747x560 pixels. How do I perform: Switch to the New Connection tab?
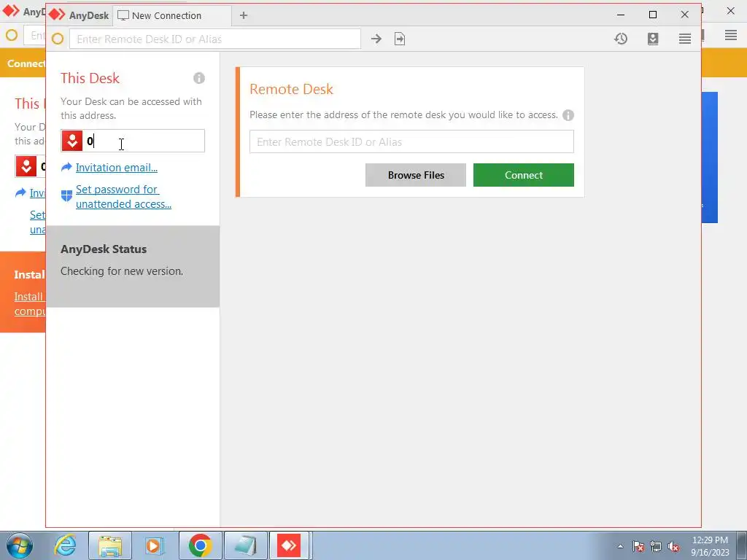[x=172, y=16]
